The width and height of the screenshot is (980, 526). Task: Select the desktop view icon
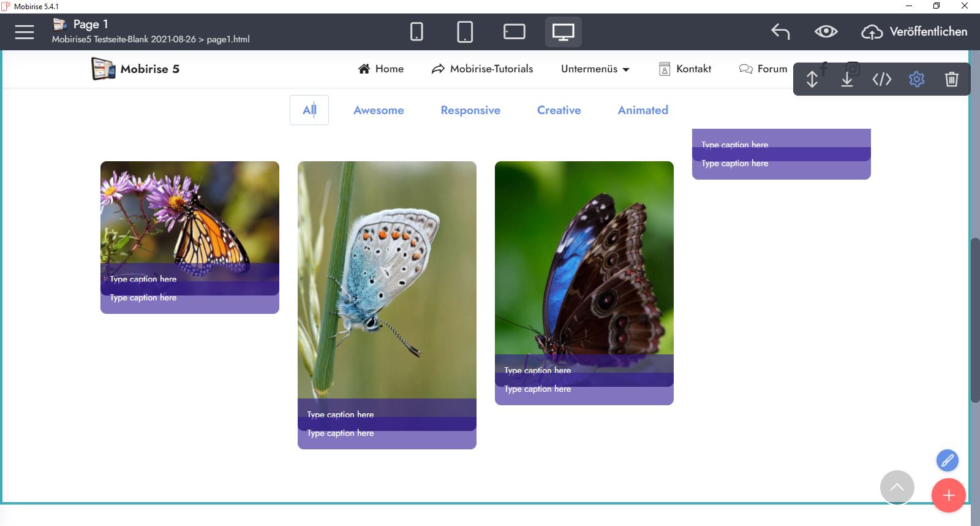563,32
